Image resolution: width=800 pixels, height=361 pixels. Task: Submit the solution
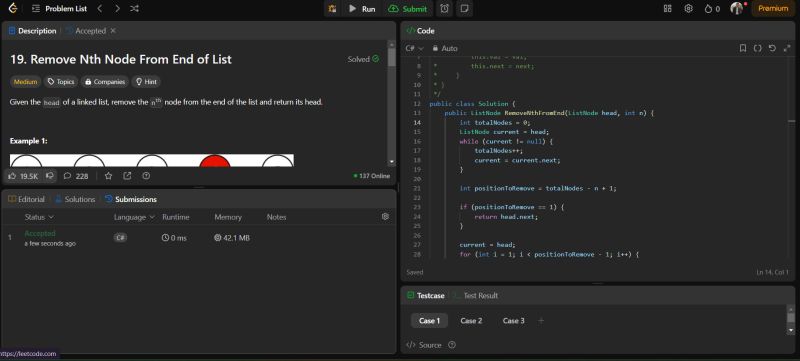point(408,9)
